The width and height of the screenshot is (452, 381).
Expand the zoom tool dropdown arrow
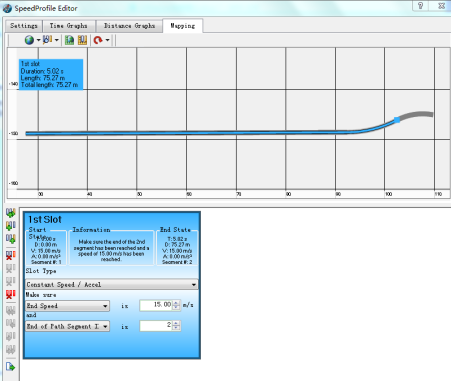(x=57, y=40)
